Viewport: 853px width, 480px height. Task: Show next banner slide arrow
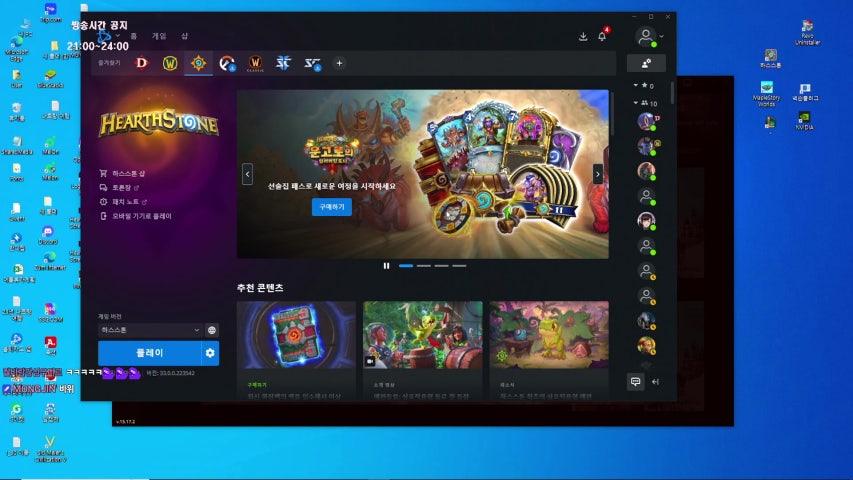598,174
